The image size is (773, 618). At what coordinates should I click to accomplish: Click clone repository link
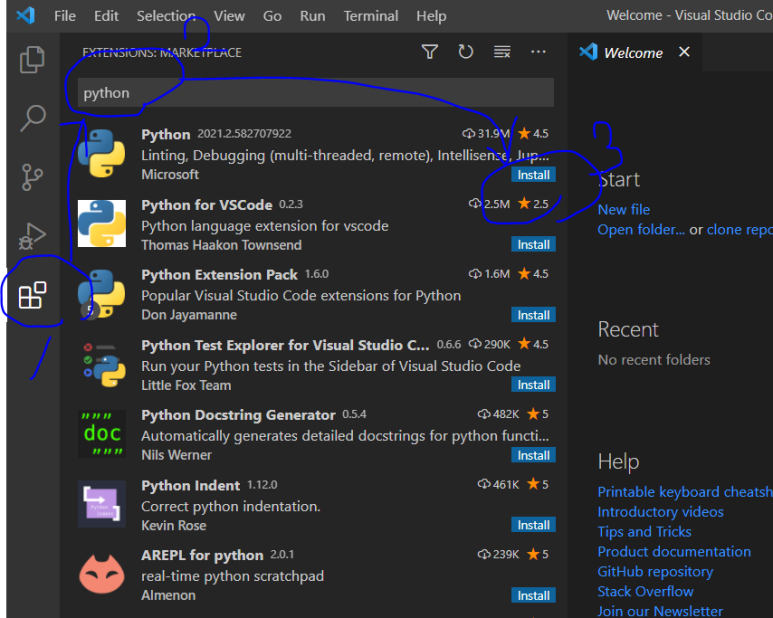(x=740, y=230)
